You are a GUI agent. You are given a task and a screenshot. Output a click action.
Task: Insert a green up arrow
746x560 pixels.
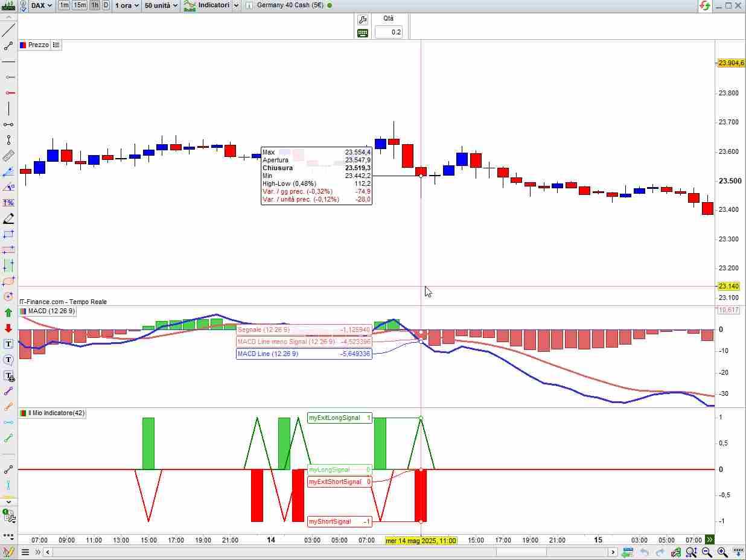tap(8, 313)
